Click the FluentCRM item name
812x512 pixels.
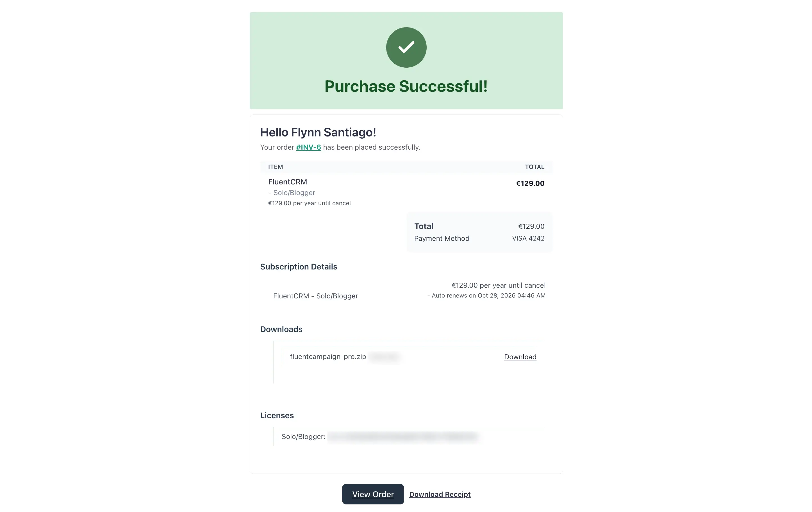pyautogui.click(x=287, y=182)
